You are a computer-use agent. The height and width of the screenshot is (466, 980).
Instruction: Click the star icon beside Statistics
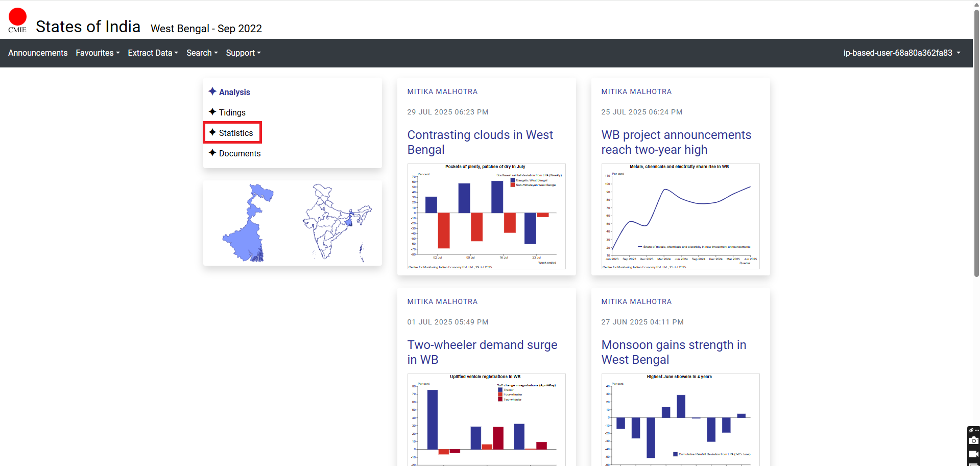[212, 132]
